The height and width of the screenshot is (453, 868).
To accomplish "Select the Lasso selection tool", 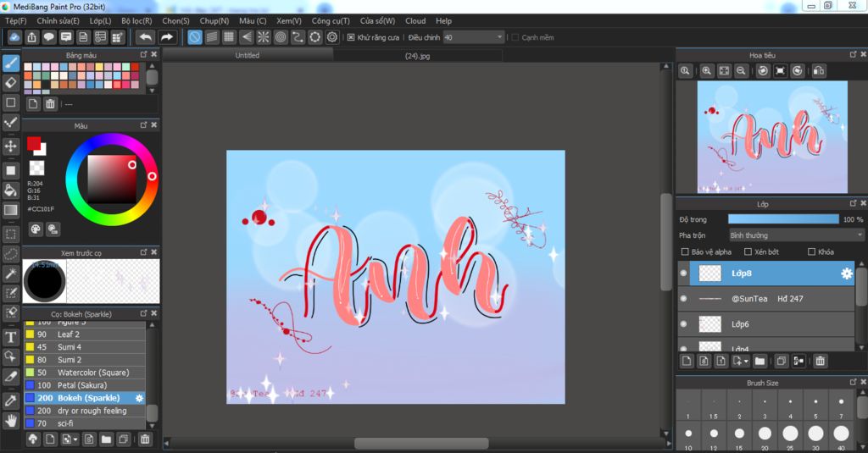I will pyautogui.click(x=11, y=254).
